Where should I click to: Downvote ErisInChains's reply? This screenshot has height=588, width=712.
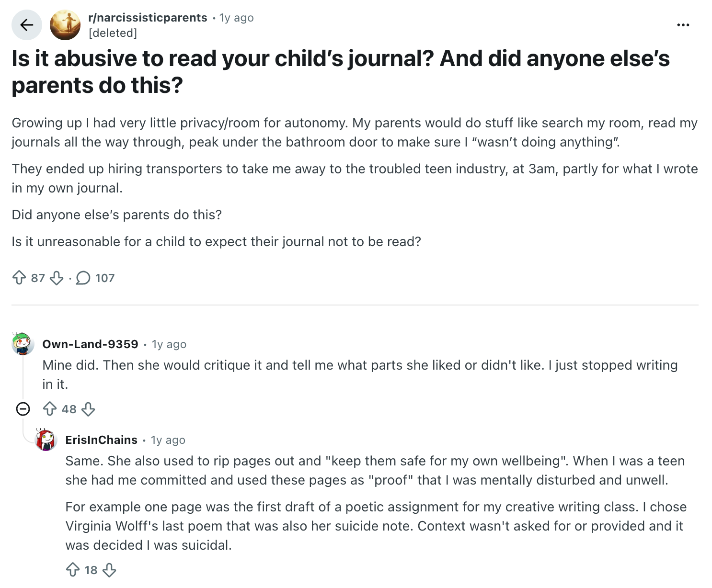pyautogui.click(x=109, y=570)
